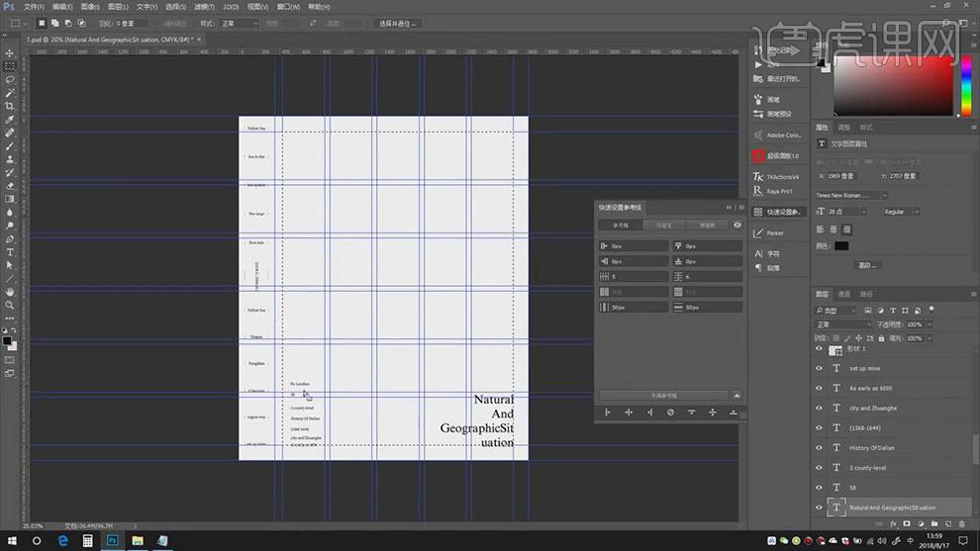The height and width of the screenshot is (551, 980).
Task: Select the Move tool in the toolbar
Action: pyautogui.click(x=10, y=52)
